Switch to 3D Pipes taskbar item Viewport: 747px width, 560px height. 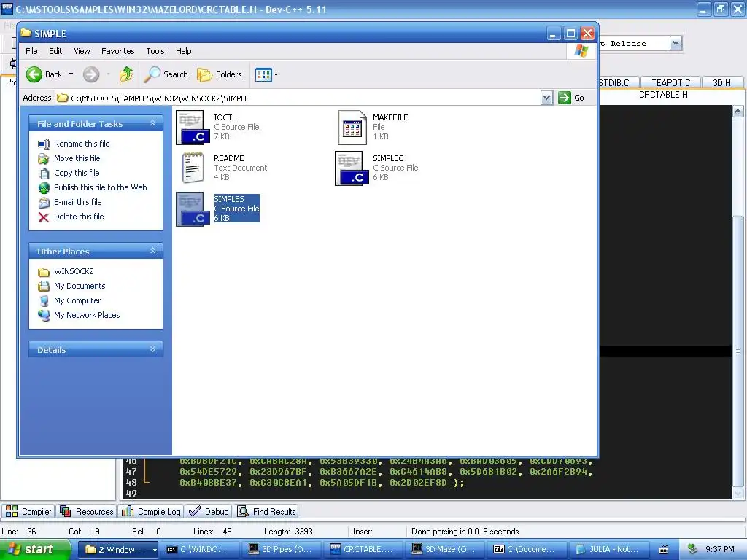click(281, 550)
